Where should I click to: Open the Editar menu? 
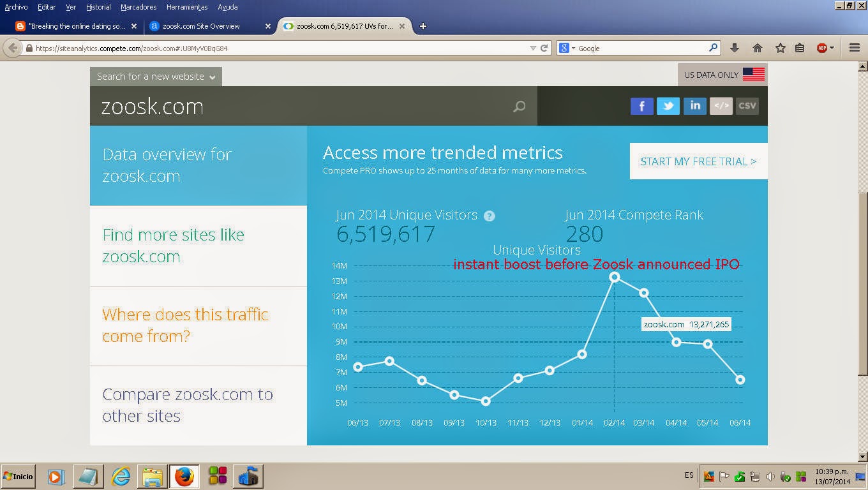pyautogui.click(x=47, y=7)
